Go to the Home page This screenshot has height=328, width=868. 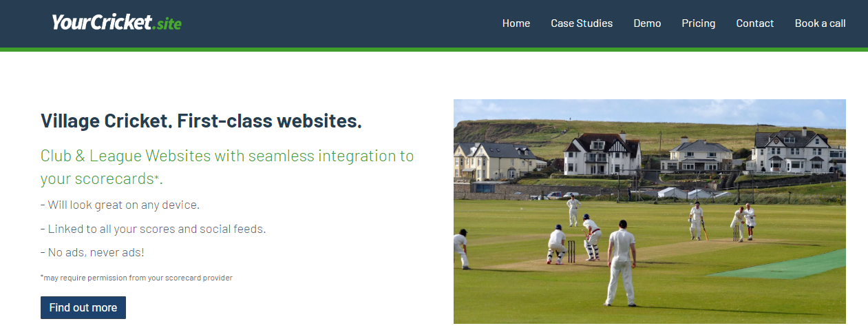[516, 23]
